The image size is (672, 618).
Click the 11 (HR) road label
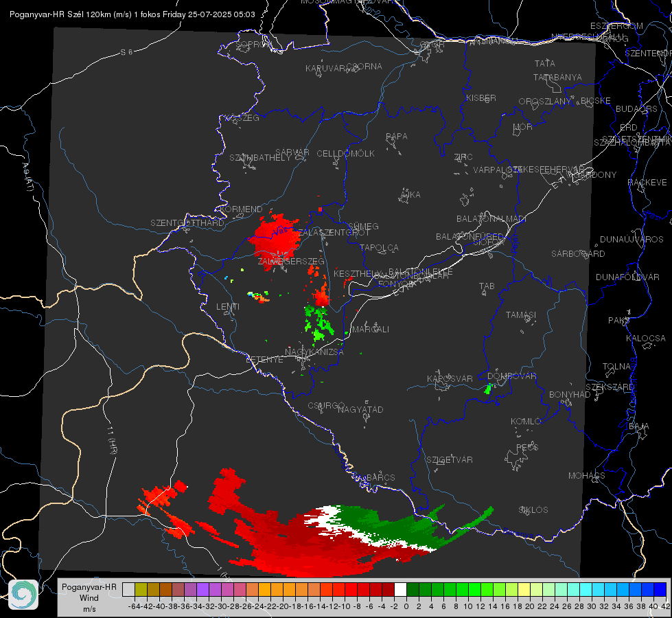tap(112, 440)
